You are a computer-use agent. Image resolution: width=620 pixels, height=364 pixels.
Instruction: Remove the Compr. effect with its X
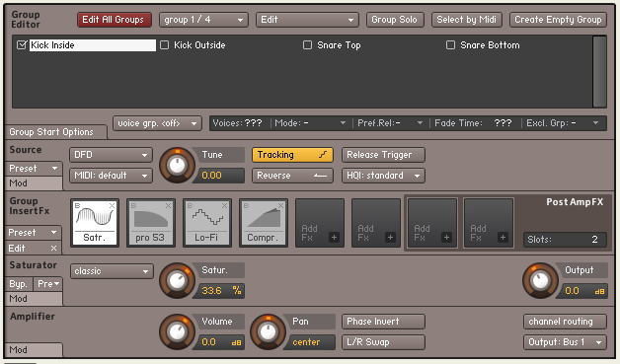[x=280, y=205]
